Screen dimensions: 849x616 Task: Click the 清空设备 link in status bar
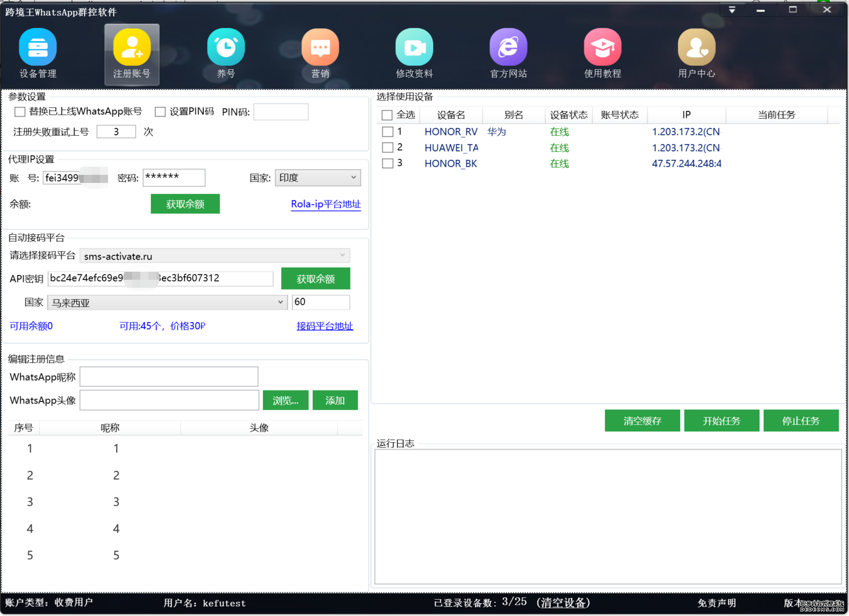tap(563, 603)
